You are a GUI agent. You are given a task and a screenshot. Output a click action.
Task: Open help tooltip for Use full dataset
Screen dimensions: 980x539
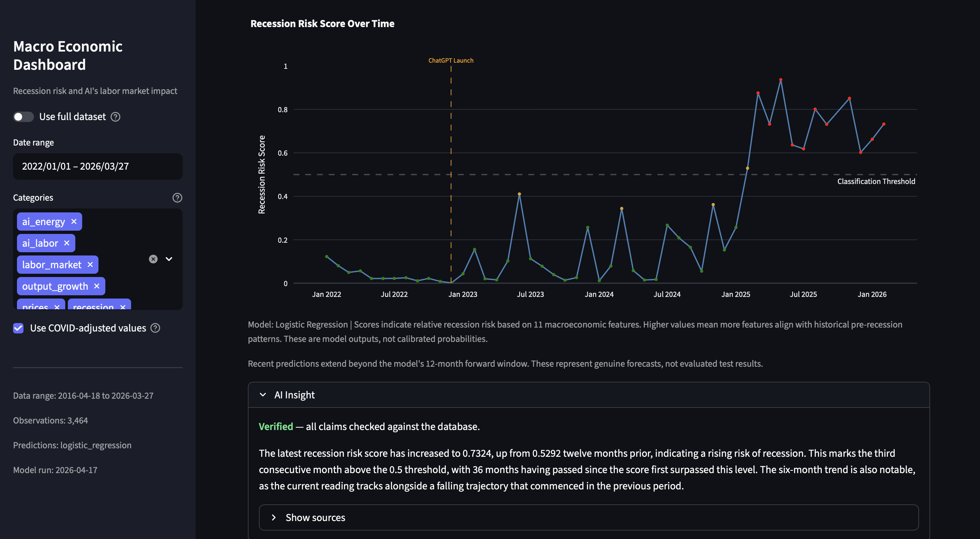click(x=115, y=117)
